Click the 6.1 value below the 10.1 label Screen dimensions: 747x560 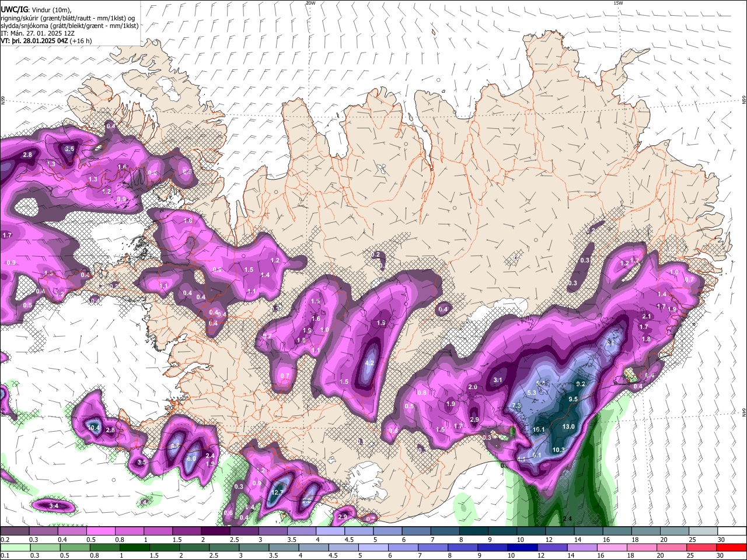tap(537, 455)
